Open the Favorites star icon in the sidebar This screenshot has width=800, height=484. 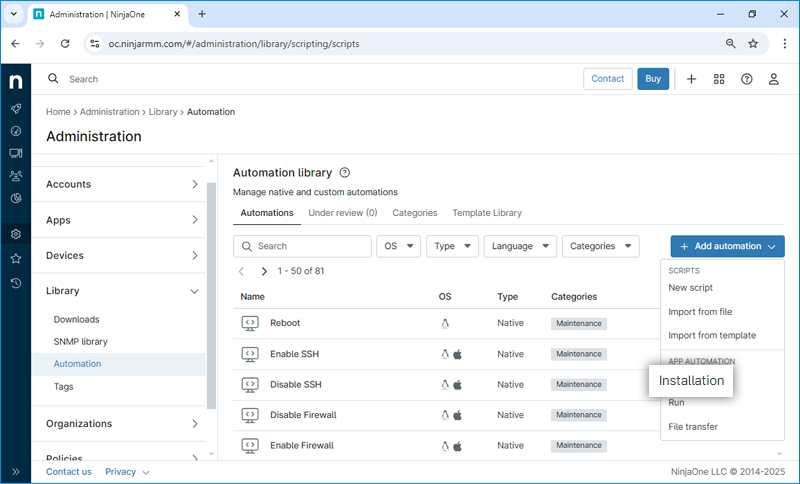tap(15, 258)
